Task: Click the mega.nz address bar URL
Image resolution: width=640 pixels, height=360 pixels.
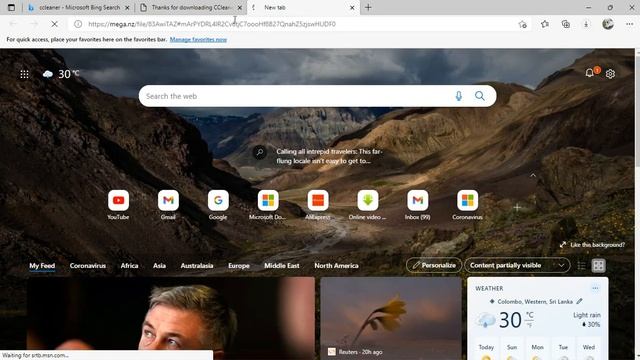Action: tap(212, 24)
